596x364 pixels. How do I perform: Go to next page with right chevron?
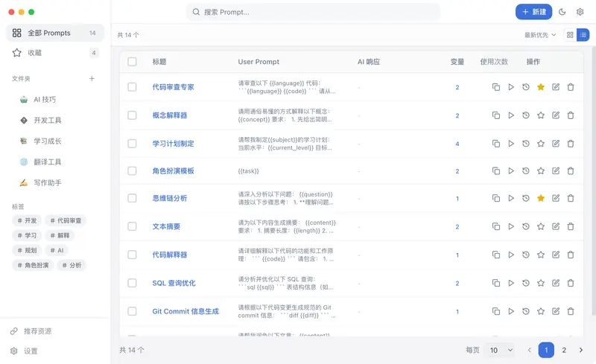(581, 350)
